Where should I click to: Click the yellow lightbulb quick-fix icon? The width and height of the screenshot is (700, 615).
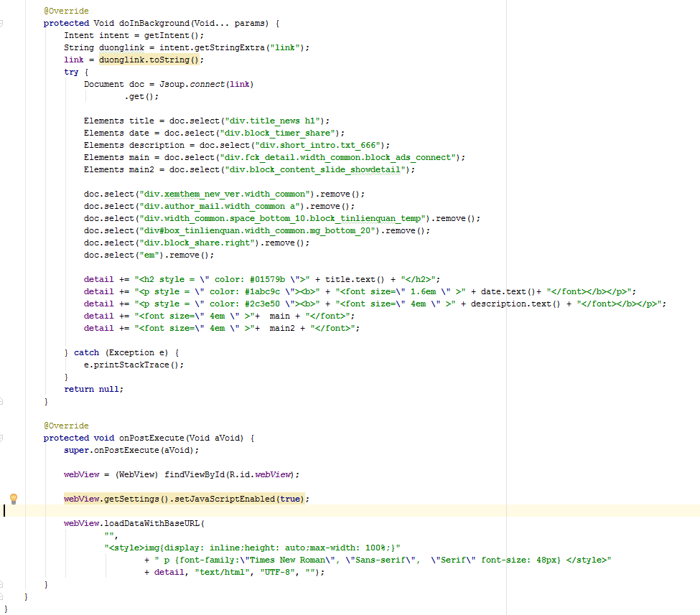coord(13,499)
